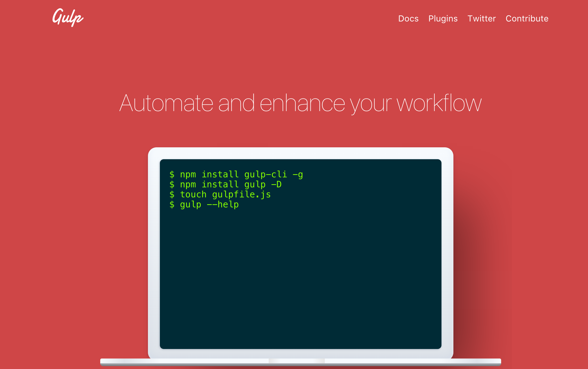Click the "Automate" word in headline

(166, 104)
